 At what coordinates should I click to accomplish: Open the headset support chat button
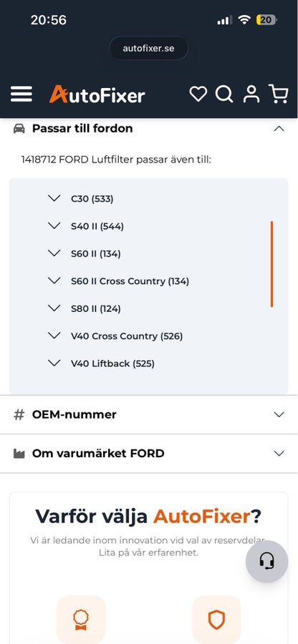[x=266, y=561]
